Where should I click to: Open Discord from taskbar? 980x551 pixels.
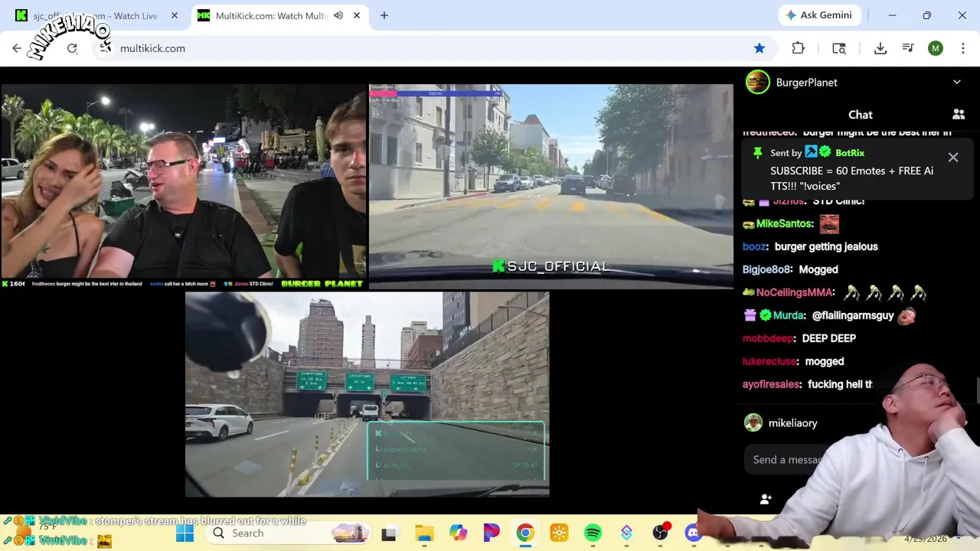(694, 533)
